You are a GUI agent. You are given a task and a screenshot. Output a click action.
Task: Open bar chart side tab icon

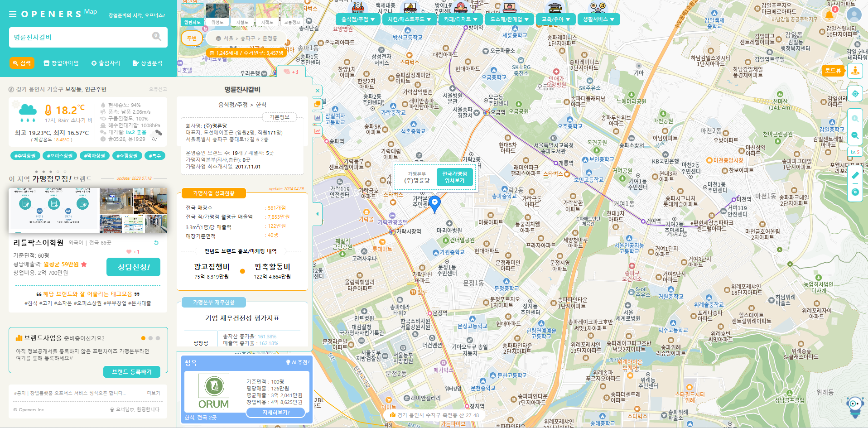318,118
